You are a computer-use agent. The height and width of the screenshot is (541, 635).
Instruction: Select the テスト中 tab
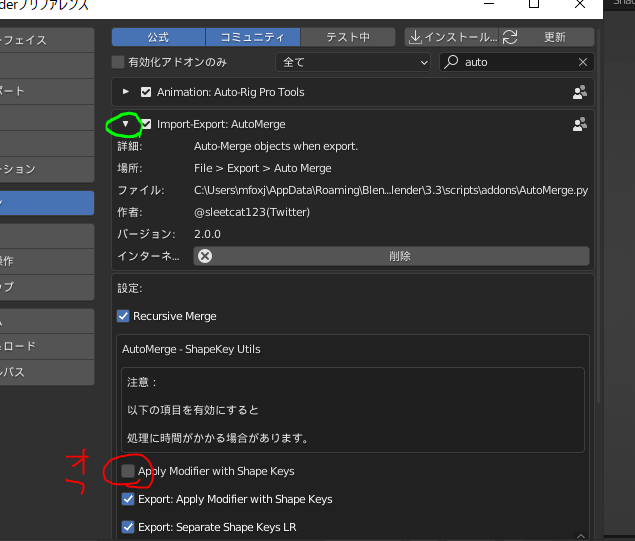(348, 37)
